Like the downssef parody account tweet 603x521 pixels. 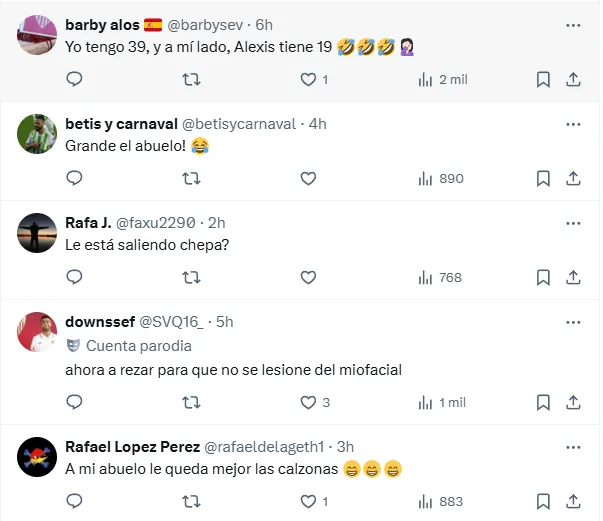[308, 402]
